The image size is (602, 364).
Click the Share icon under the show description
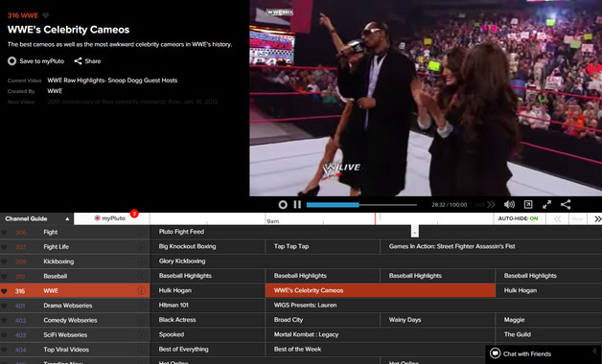(78, 61)
